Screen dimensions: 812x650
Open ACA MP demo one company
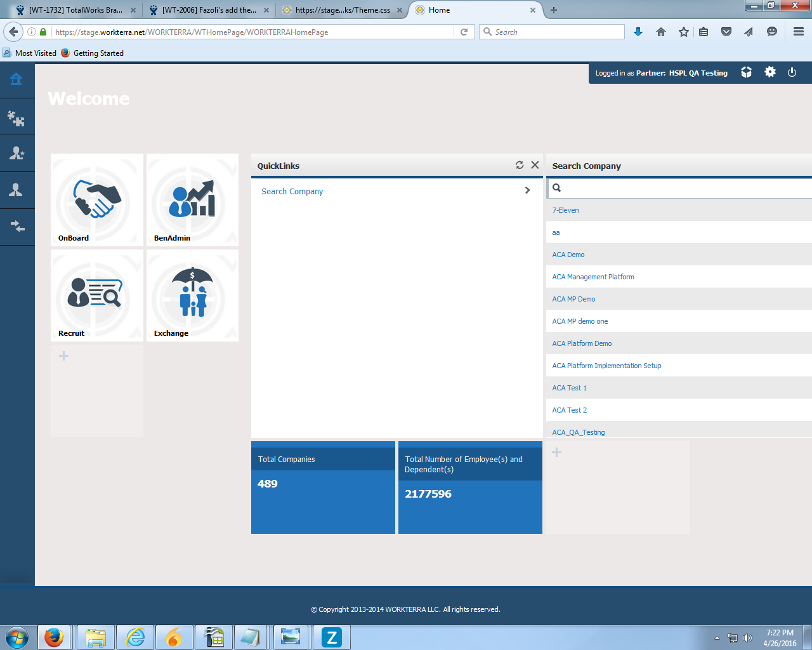click(580, 321)
